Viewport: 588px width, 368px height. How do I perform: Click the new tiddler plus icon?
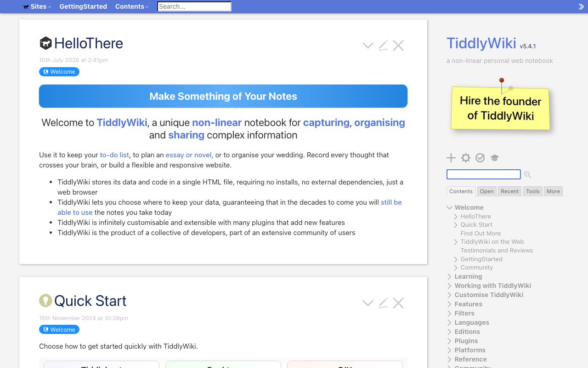click(x=451, y=158)
